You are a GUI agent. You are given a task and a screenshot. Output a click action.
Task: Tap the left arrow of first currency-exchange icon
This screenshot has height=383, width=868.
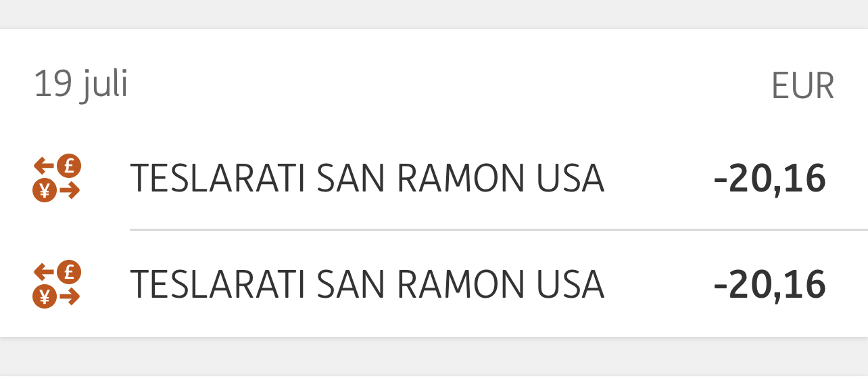[x=44, y=166]
